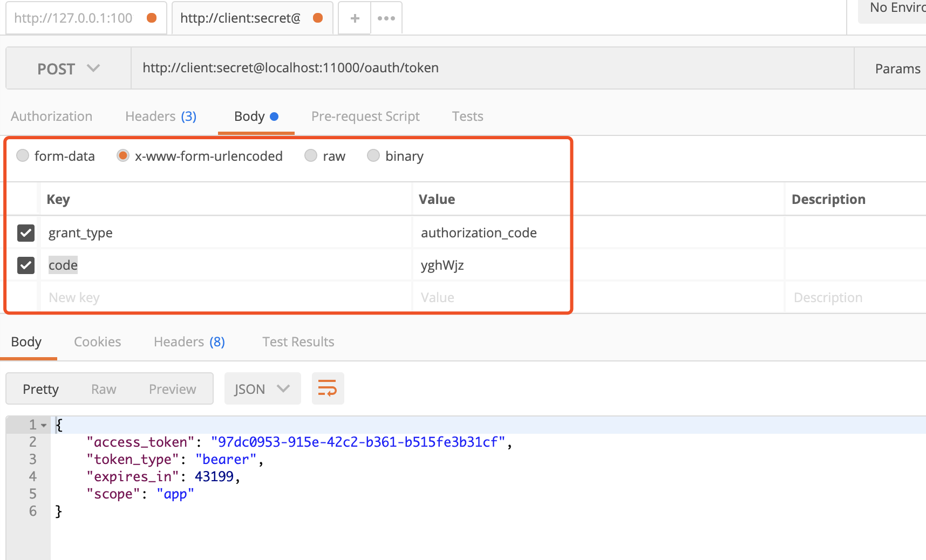This screenshot has width=926, height=560.
Task: Click the Description field in new row
Action: click(x=856, y=297)
